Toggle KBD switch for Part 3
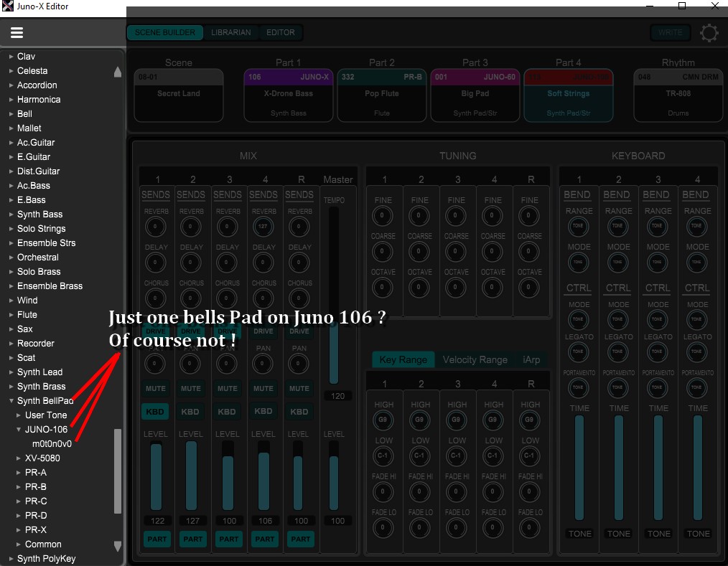Screen dimensions: 728x566 227,412
